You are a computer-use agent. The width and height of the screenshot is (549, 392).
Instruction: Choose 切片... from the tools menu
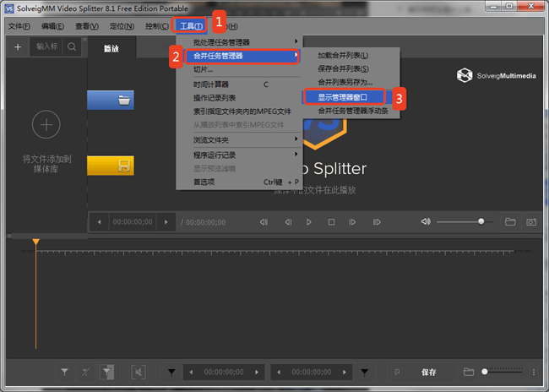pyautogui.click(x=240, y=69)
